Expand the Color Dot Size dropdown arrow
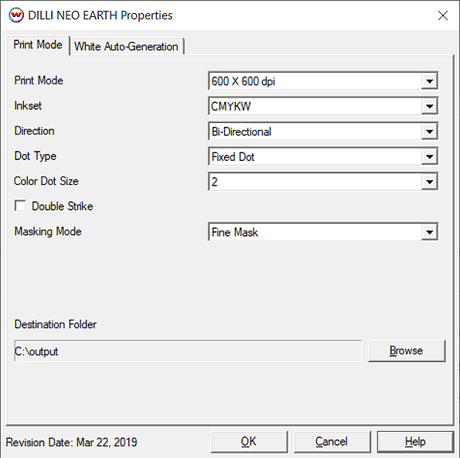 coord(429,182)
